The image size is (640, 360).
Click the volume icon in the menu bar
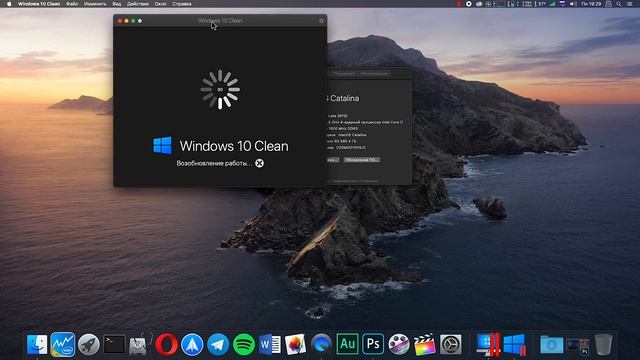tap(573, 4)
